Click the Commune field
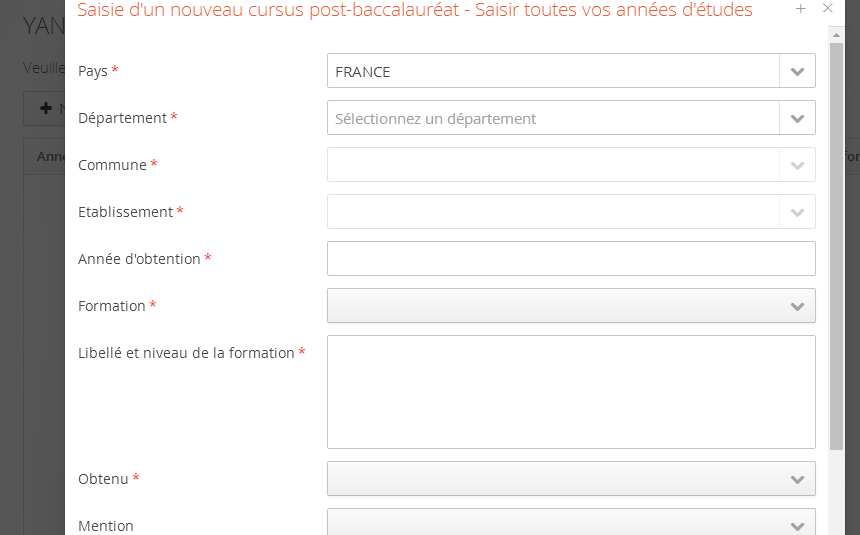The image size is (860, 535). pos(553,165)
